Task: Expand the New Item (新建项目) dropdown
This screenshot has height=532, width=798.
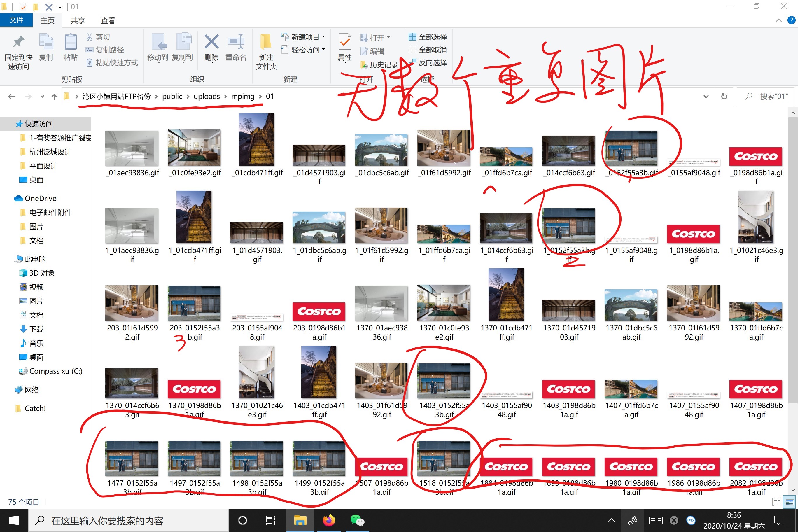Action: click(x=323, y=37)
